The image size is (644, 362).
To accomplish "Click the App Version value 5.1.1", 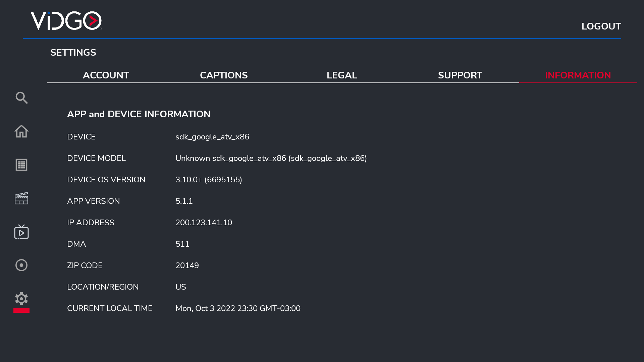I will (184, 201).
